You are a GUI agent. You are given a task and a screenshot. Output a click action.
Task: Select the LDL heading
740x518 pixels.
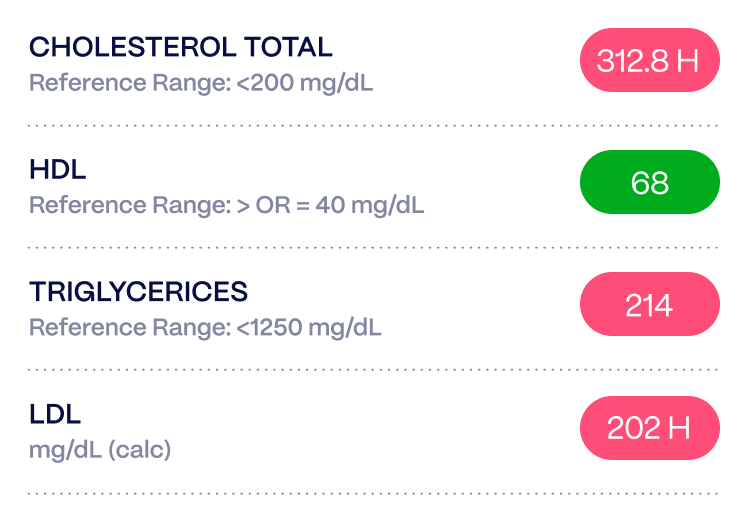pos(55,414)
